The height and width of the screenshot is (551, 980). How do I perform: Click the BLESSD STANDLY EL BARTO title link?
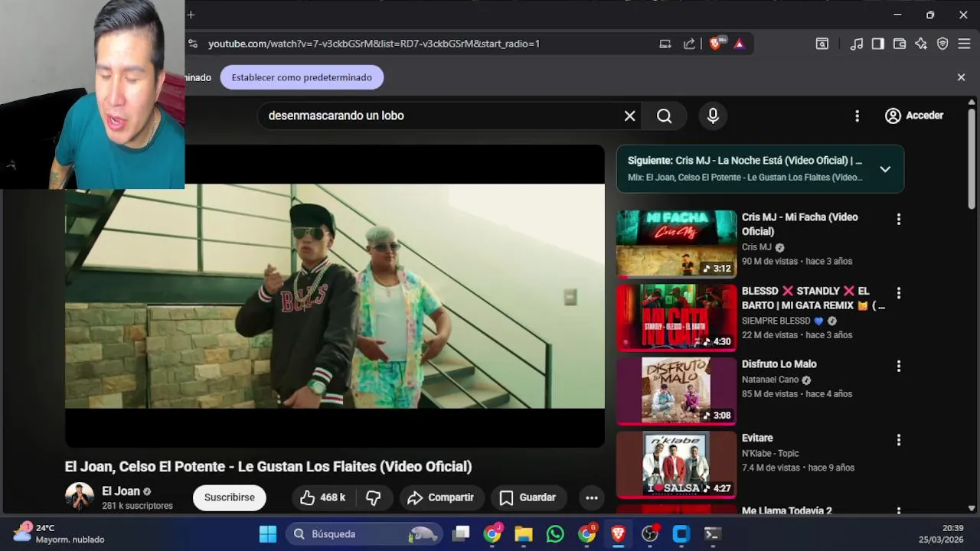pyautogui.click(x=813, y=298)
